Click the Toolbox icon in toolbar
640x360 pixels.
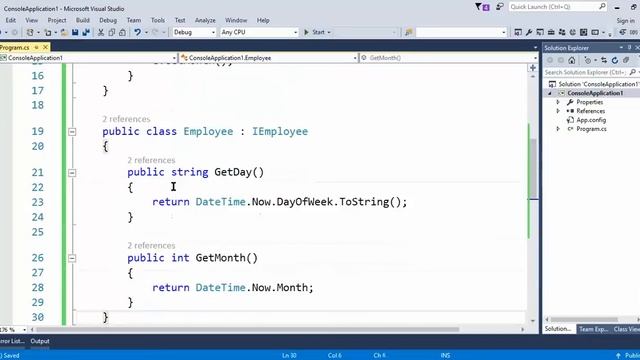[551, 32]
